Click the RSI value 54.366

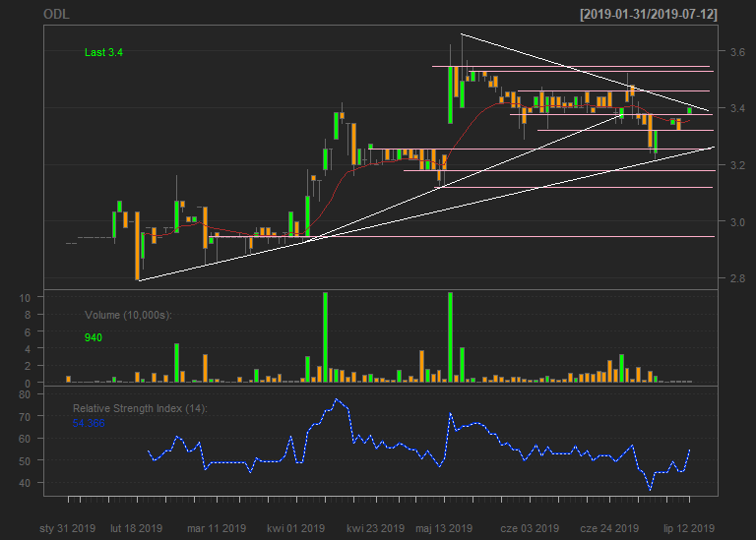pyautogui.click(x=89, y=423)
